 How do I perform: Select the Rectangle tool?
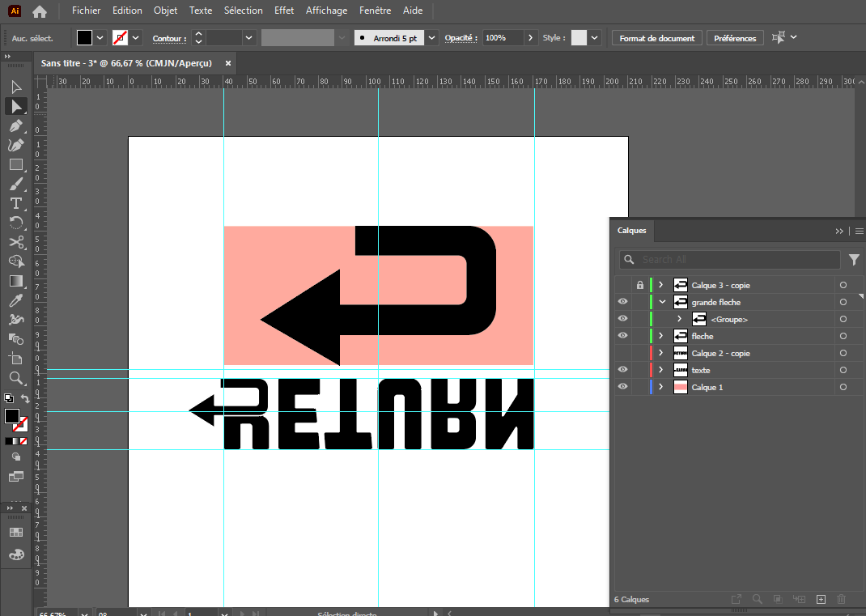[x=16, y=164]
